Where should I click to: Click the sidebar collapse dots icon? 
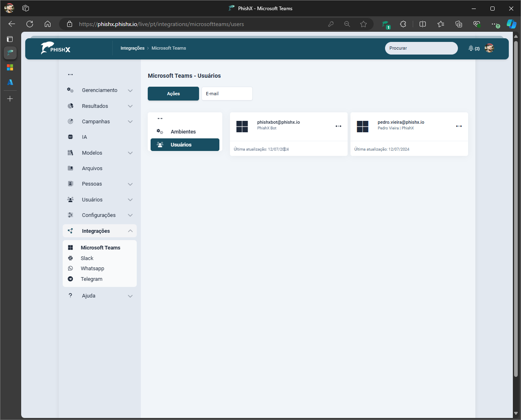point(70,74)
